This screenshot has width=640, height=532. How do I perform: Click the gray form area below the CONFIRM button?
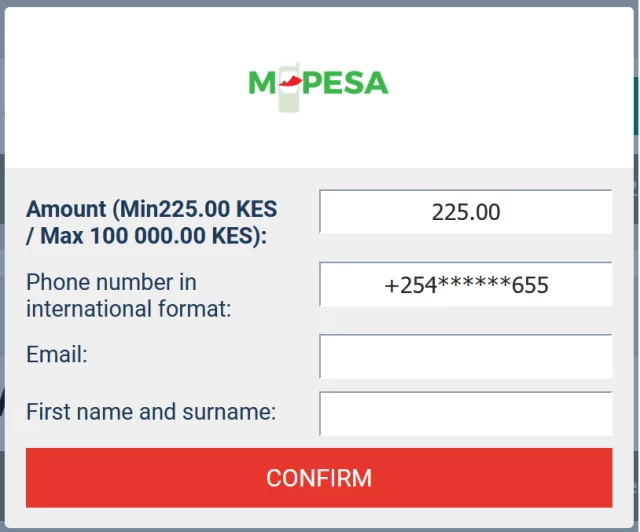tap(319, 517)
